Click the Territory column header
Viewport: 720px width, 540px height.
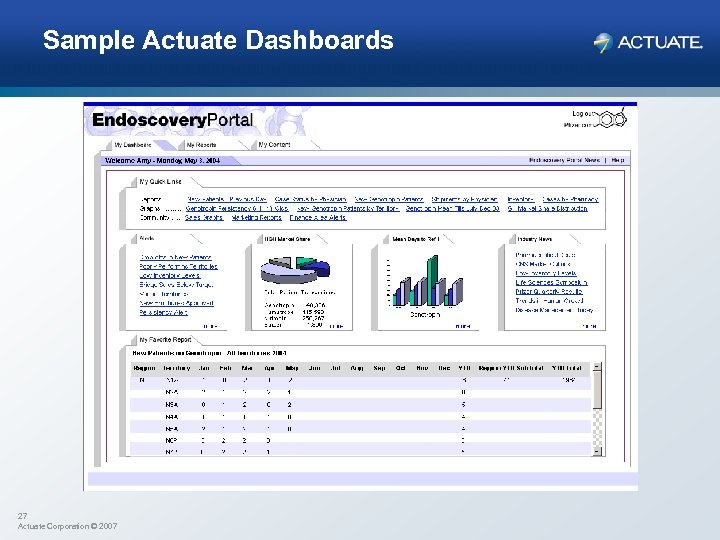point(177,368)
